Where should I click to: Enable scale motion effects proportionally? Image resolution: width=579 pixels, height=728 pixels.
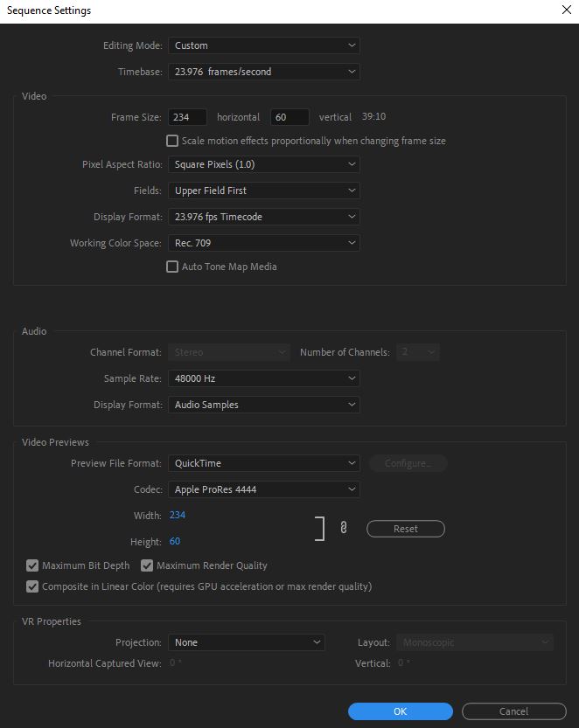coord(172,140)
